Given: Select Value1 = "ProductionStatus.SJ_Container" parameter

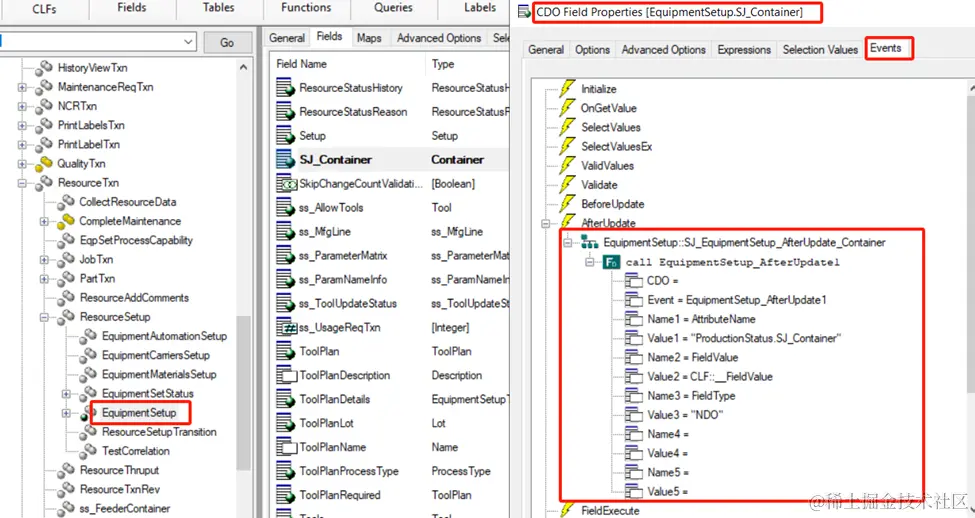Looking at the screenshot, I should pos(744,338).
